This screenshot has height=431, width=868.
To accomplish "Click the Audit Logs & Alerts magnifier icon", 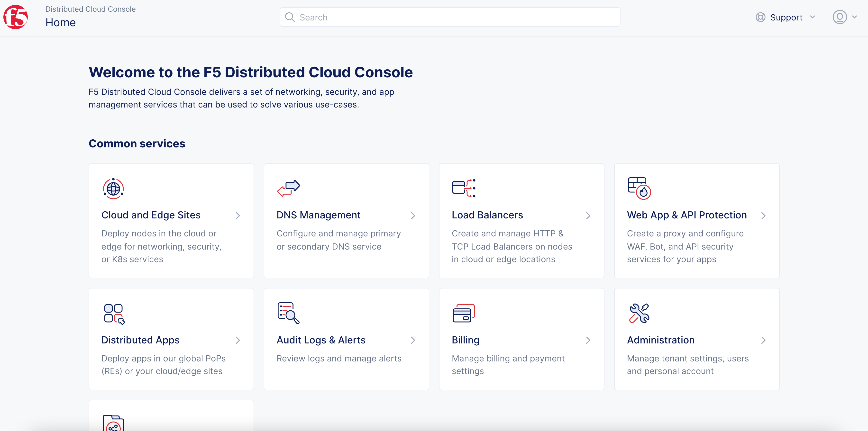I will click(x=288, y=313).
